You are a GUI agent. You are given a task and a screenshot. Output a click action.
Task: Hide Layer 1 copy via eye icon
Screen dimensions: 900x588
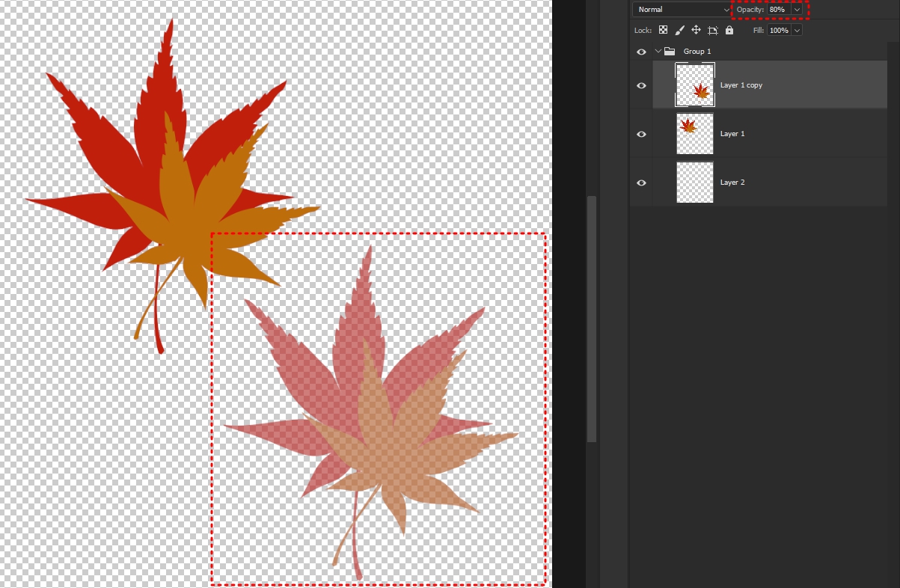(641, 85)
